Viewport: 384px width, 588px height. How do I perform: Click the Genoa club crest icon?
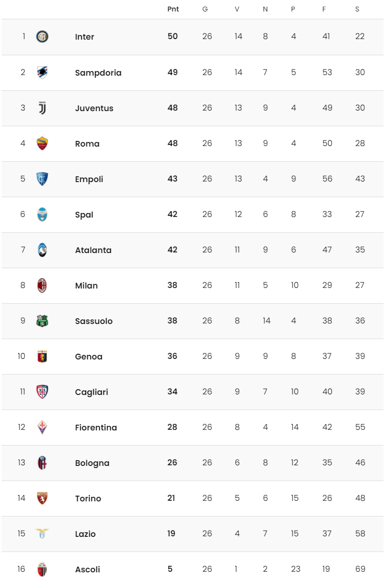point(42,357)
